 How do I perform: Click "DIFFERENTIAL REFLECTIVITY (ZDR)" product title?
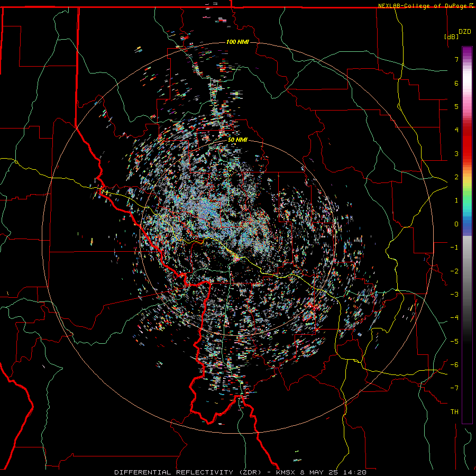188,472
